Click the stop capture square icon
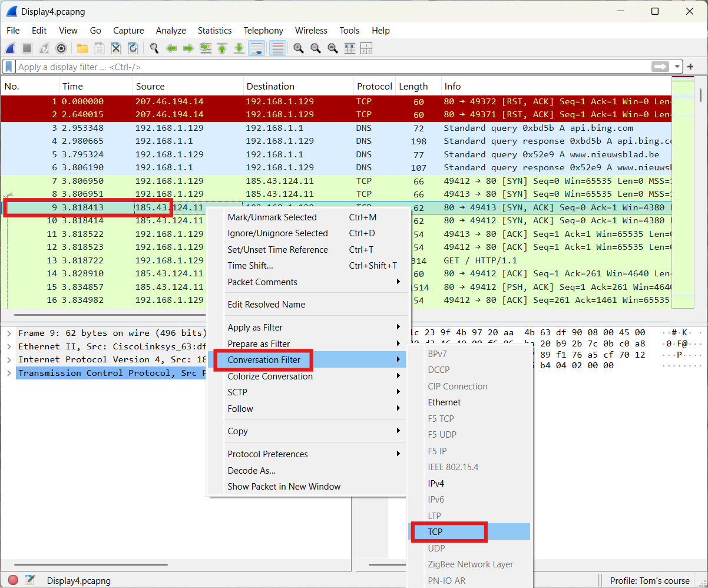 pos(27,48)
